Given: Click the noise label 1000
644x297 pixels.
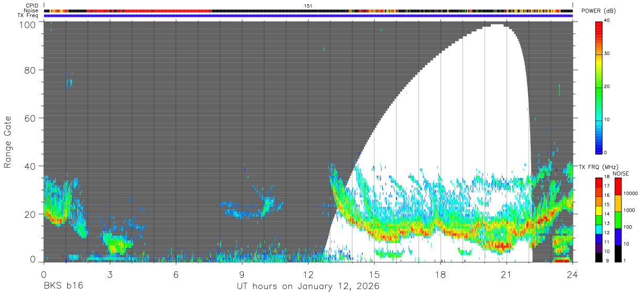Looking at the screenshot, I should (x=629, y=211).
